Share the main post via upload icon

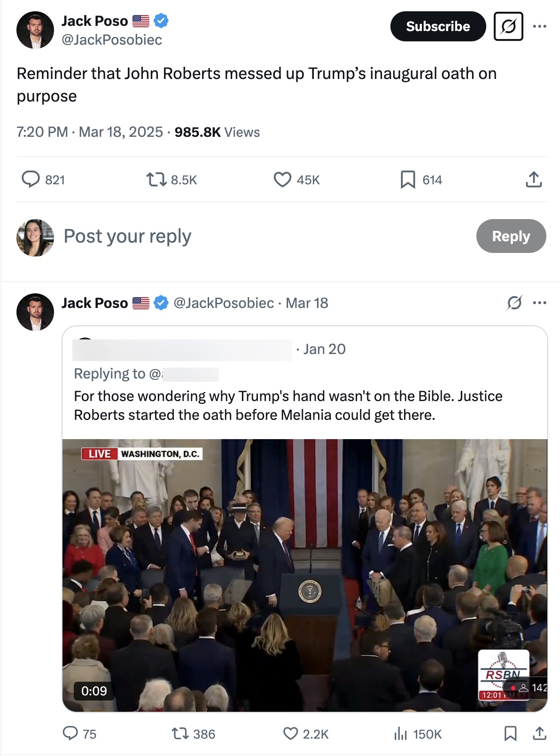pyautogui.click(x=534, y=180)
